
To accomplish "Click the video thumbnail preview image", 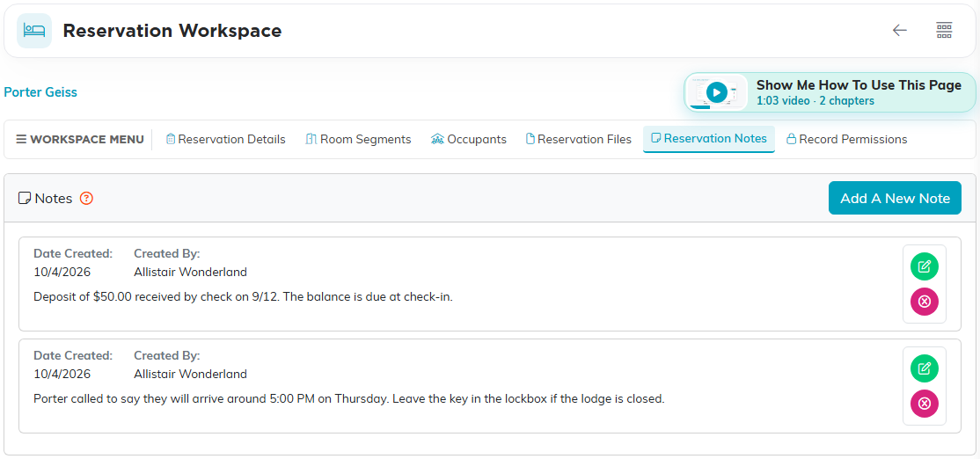I will [x=717, y=92].
